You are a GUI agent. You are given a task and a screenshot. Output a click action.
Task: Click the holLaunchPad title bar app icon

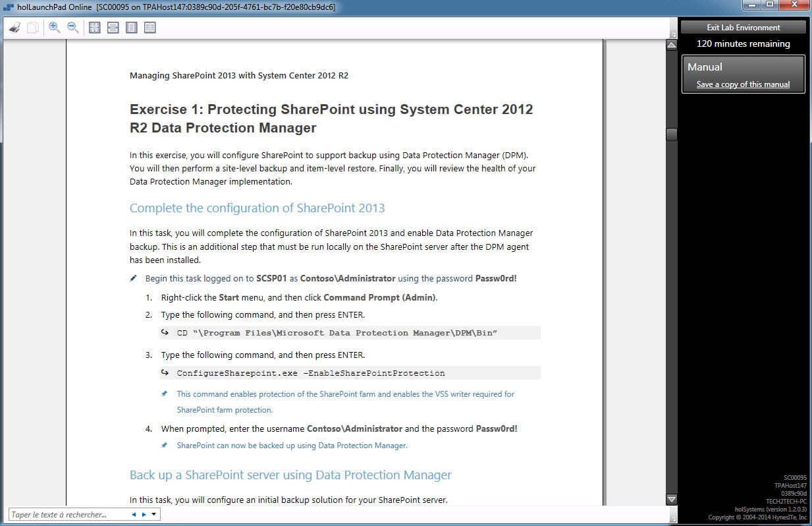click(9, 7)
